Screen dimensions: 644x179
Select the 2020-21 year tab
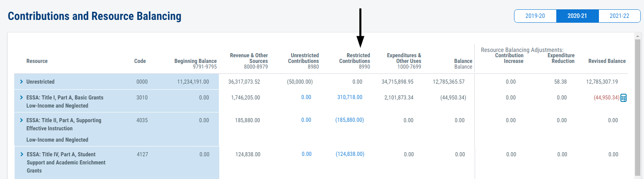point(577,16)
